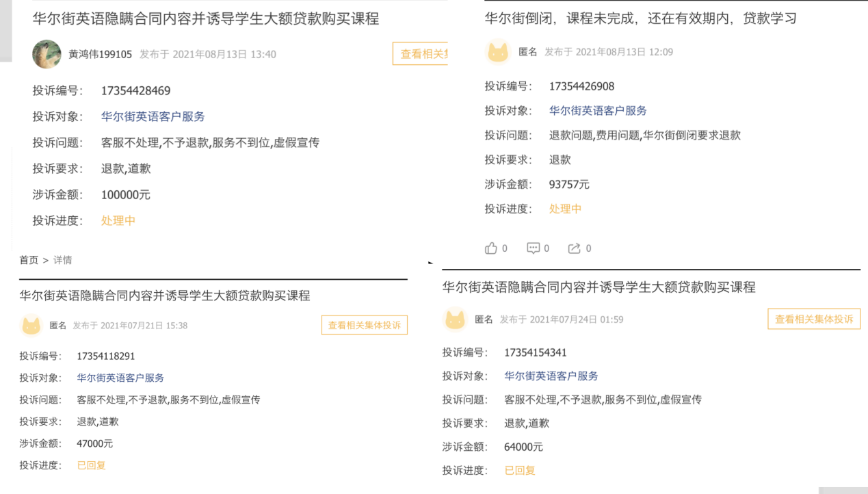Click cat avatar on the 2021年07月24日 post
This screenshot has height=494, width=868.
coord(455,320)
